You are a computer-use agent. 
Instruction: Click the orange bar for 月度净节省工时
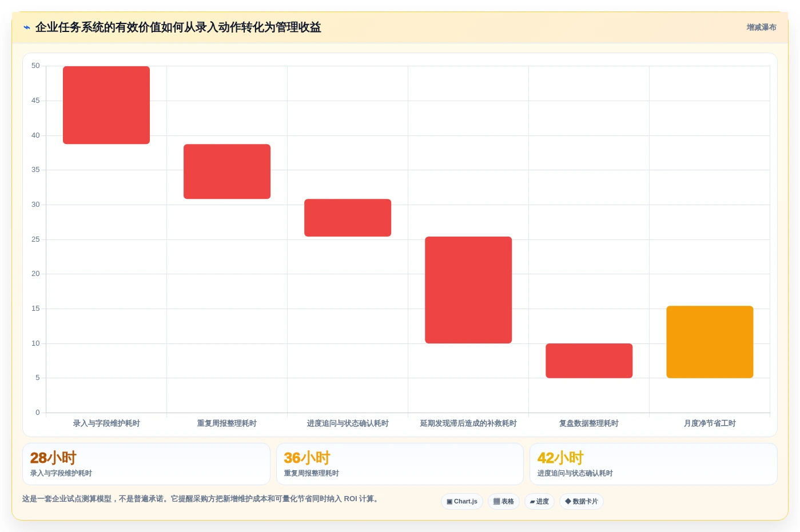[710, 342]
